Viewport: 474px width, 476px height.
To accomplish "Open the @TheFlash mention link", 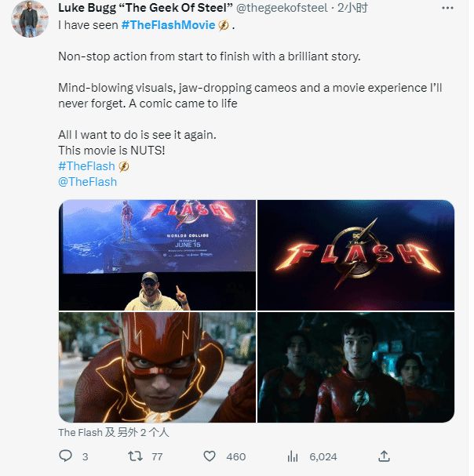I will coord(87,181).
